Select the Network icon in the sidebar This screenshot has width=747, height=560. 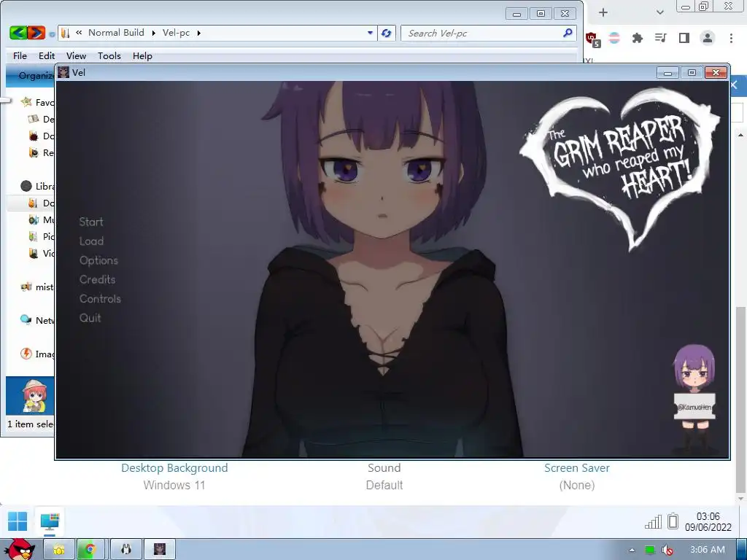pyautogui.click(x=26, y=319)
